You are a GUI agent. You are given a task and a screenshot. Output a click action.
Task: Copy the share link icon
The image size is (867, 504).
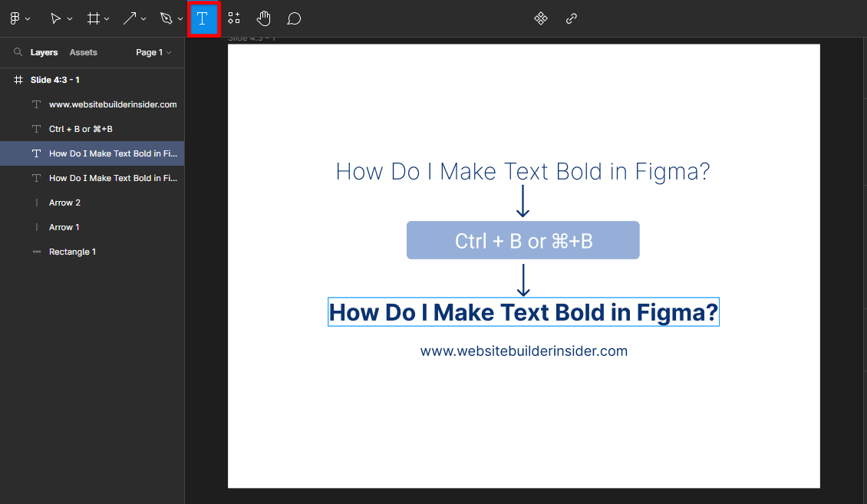[x=571, y=18]
